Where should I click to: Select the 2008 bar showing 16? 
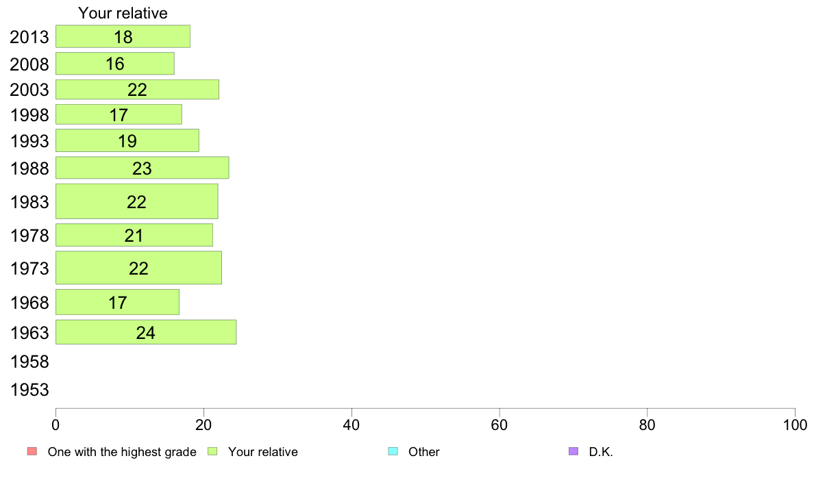(x=115, y=63)
